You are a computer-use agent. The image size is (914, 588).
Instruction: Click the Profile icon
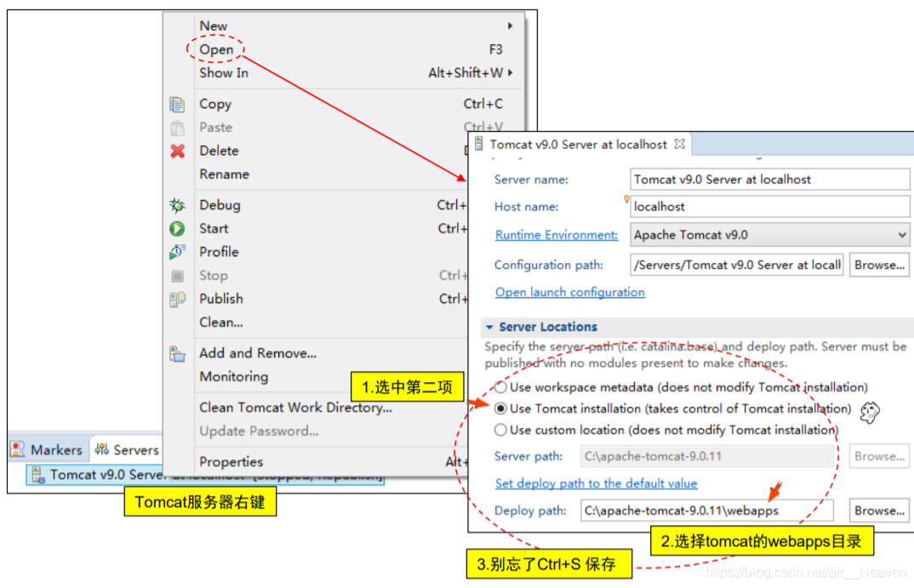pos(177,252)
